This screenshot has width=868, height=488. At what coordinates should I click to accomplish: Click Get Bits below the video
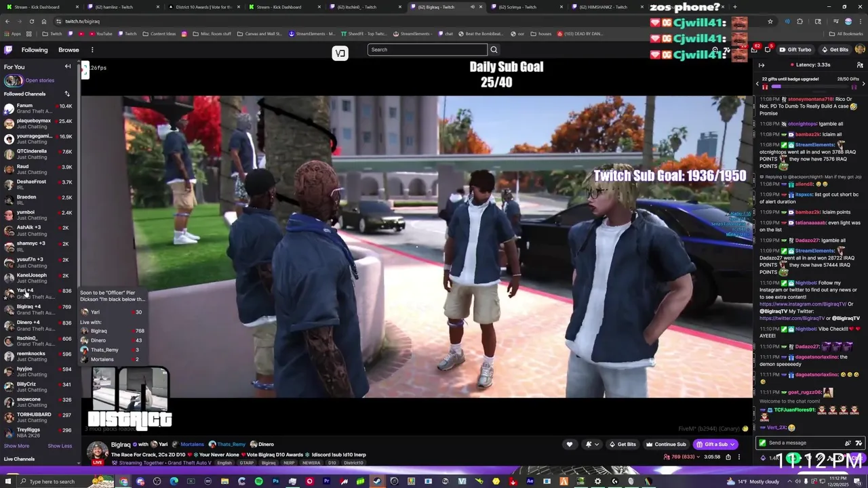(623, 445)
